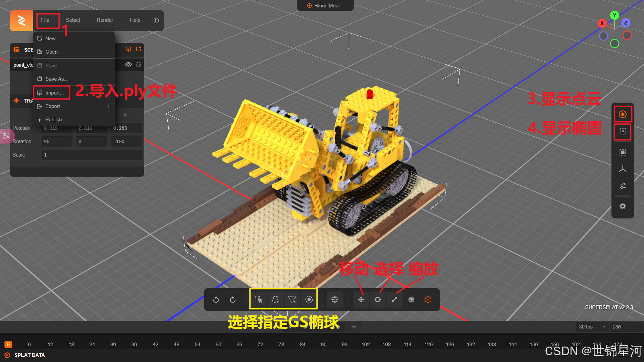
Task: Click the reset camera axes icon
Action: (x=623, y=169)
